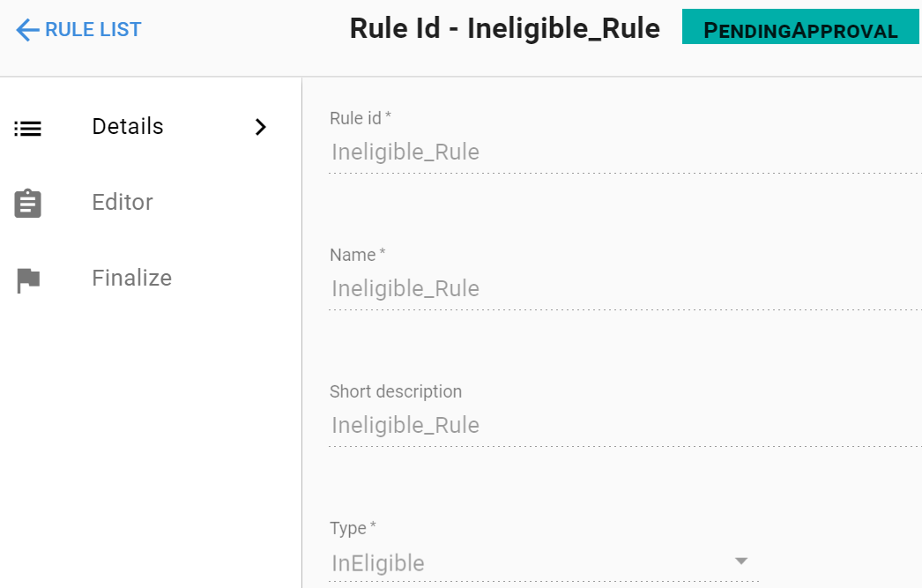This screenshot has width=922, height=588.
Task: Click the 'Rule id *' field label
Action: (360, 118)
